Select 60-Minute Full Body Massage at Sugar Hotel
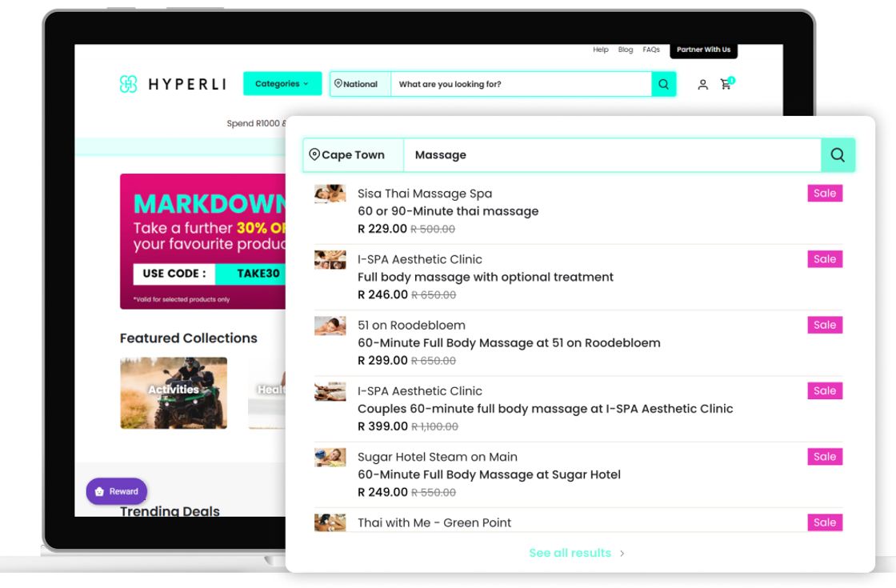Screen dimensions: 896x588 click(x=489, y=474)
